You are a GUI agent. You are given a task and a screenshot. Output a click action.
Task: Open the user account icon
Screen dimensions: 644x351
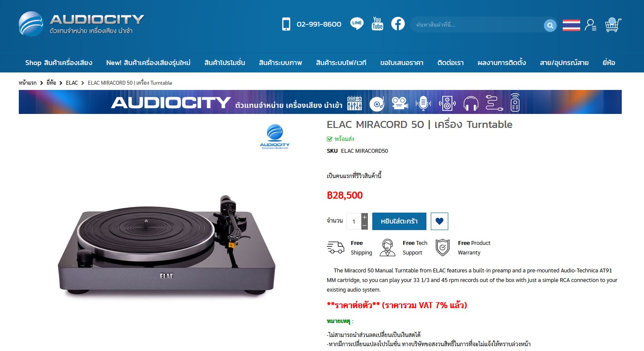[591, 25]
